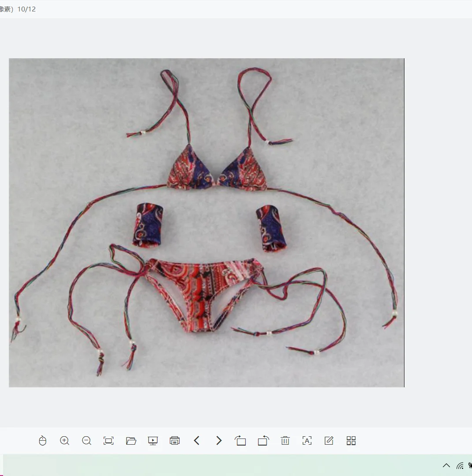Show the thumbnail grid view
Viewport: 472px width, 476px height.
coord(351,441)
